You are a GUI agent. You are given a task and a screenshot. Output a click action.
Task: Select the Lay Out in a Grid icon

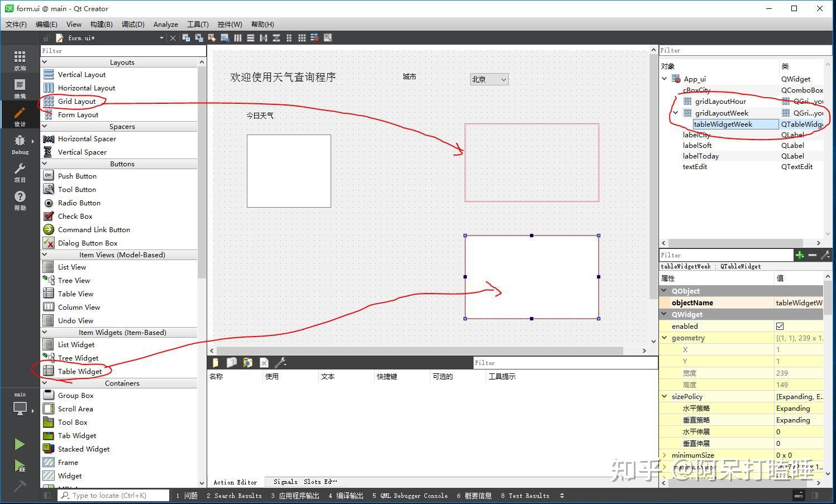pos(302,37)
